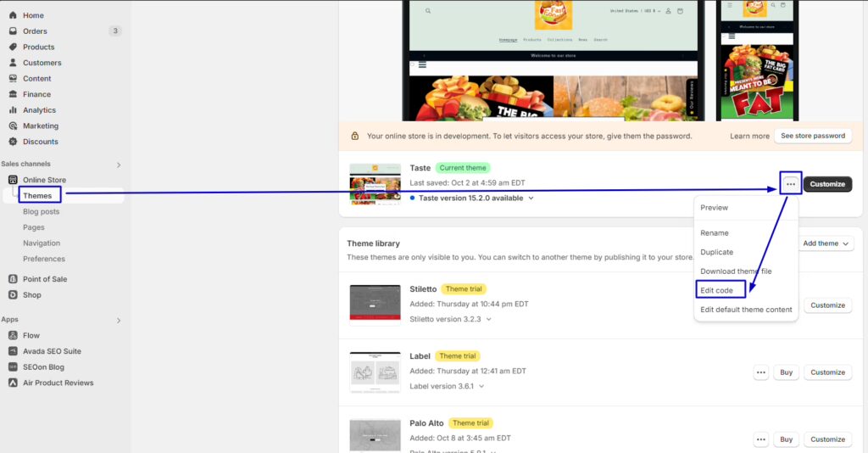868x453 pixels.
Task: Open Blog posts in the sidebar
Action: [41, 211]
